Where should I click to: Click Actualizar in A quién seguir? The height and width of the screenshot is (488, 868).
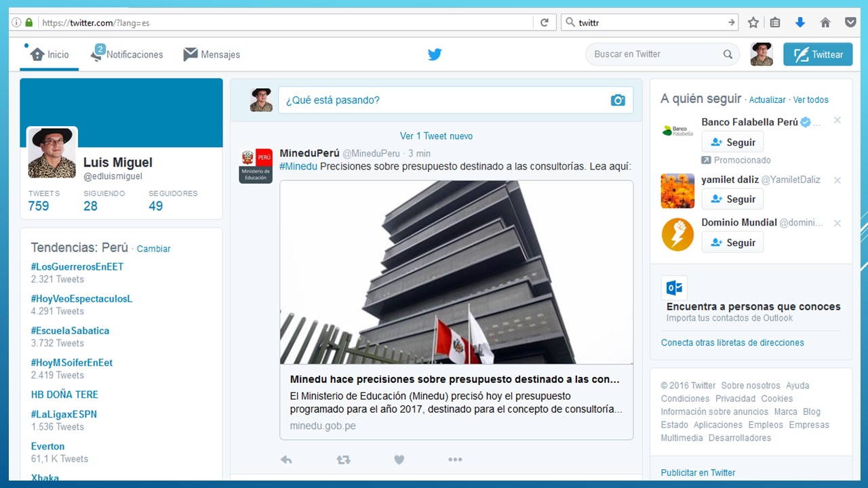[x=767, y=100]
